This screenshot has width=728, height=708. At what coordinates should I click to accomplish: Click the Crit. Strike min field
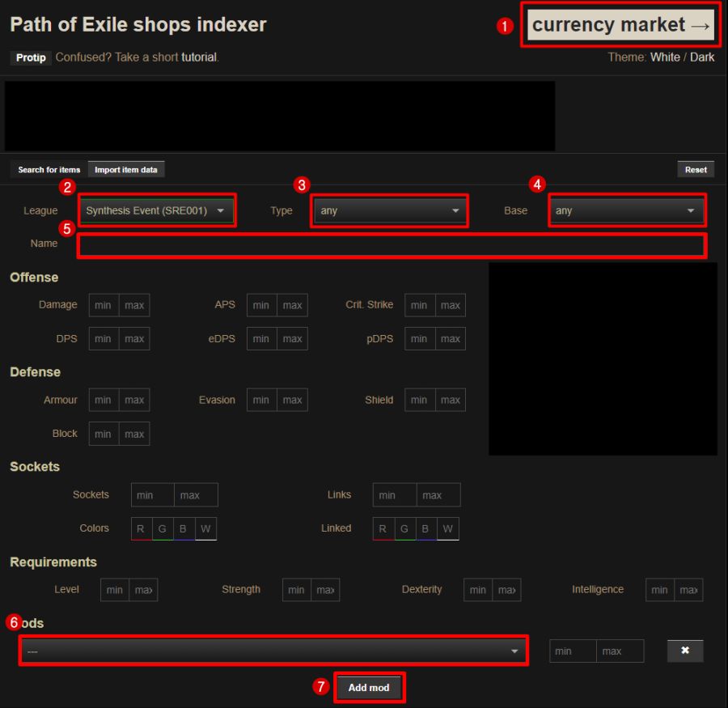pos(419,305)
